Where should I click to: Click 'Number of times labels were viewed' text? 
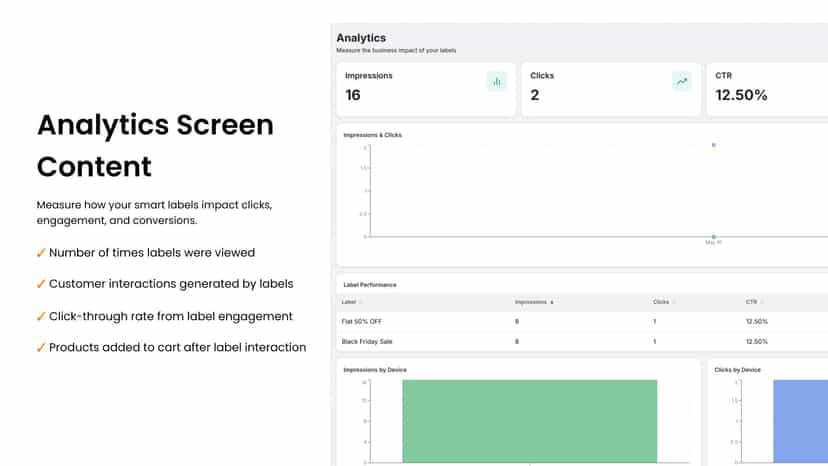click(x=152, y=253)
